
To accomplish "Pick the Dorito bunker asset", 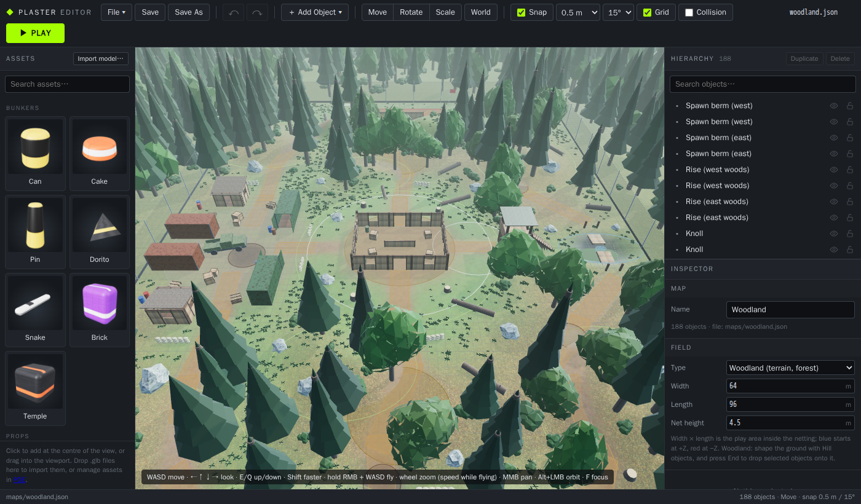I will click(x=99, y=232).
